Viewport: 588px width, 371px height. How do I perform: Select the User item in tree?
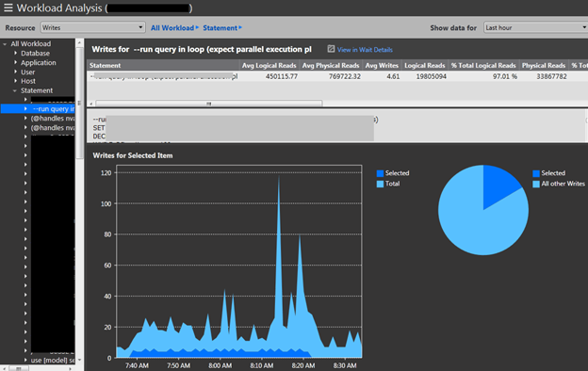pyautogui.click(x=27, y=72)
